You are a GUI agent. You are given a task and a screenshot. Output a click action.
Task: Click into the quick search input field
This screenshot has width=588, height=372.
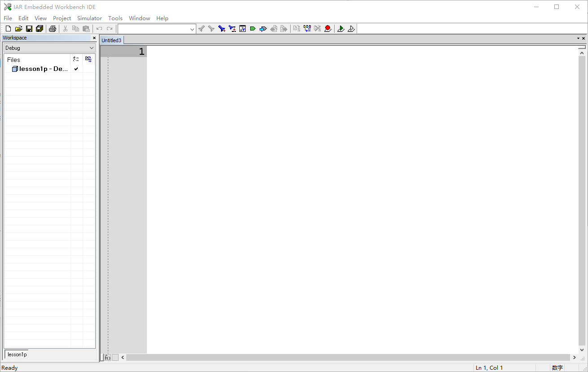point(154,29)
